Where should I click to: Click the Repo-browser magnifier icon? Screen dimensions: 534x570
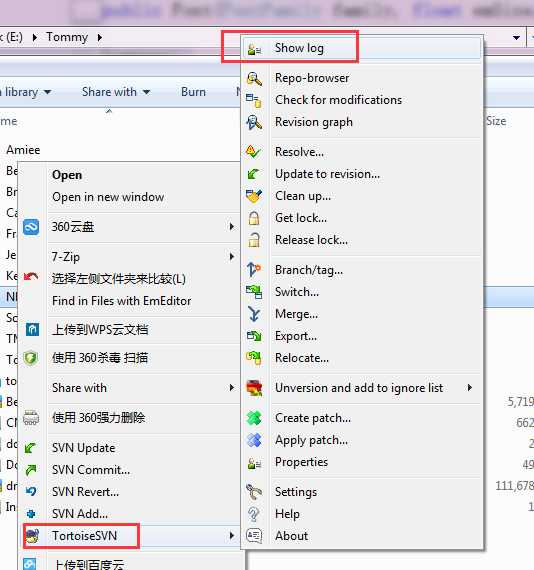[254, 79]
